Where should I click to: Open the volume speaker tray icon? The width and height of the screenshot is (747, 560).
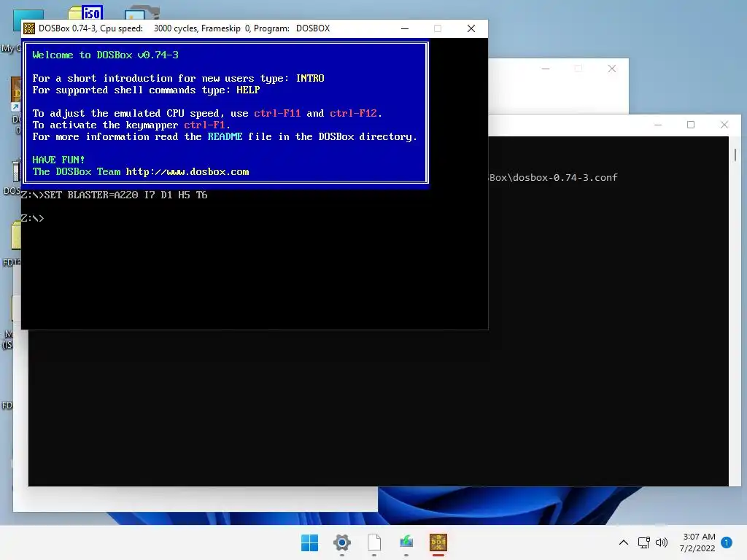pyautogui.click(x=661, y=542)
